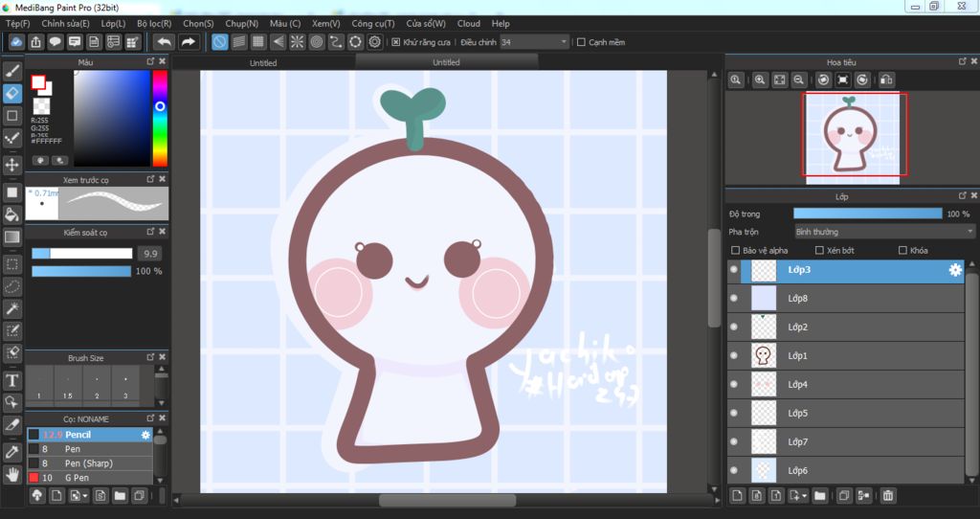Open the Xem(V) menu
Screen dimensions: 980x519
tap(325, 23)
